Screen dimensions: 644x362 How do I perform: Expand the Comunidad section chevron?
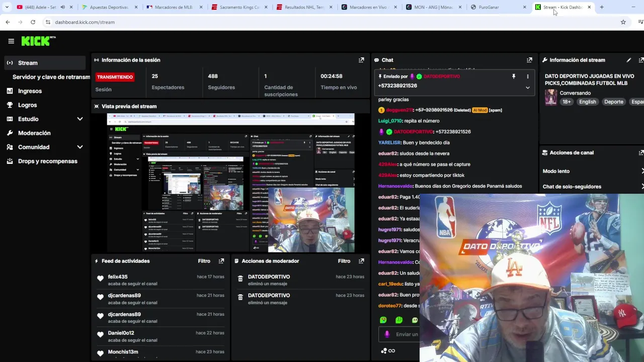(x=79, y=147)
